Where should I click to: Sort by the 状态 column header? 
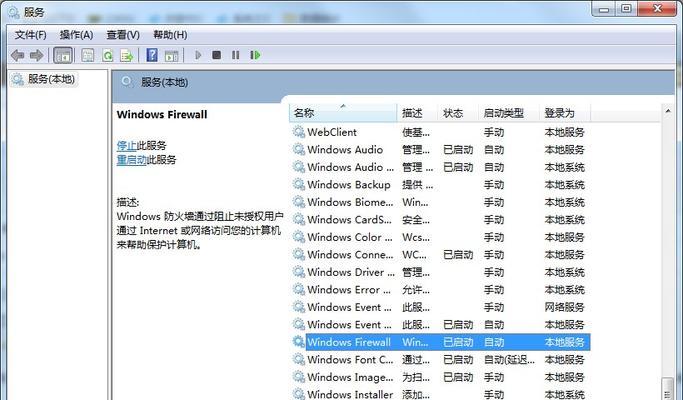pyautogui.click(x=457, y=113)
